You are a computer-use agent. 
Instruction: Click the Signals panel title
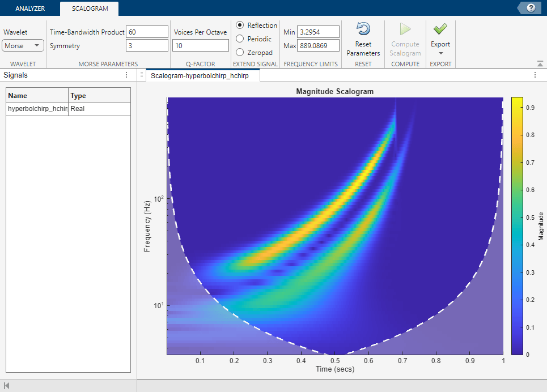click(x=15, y=75)
